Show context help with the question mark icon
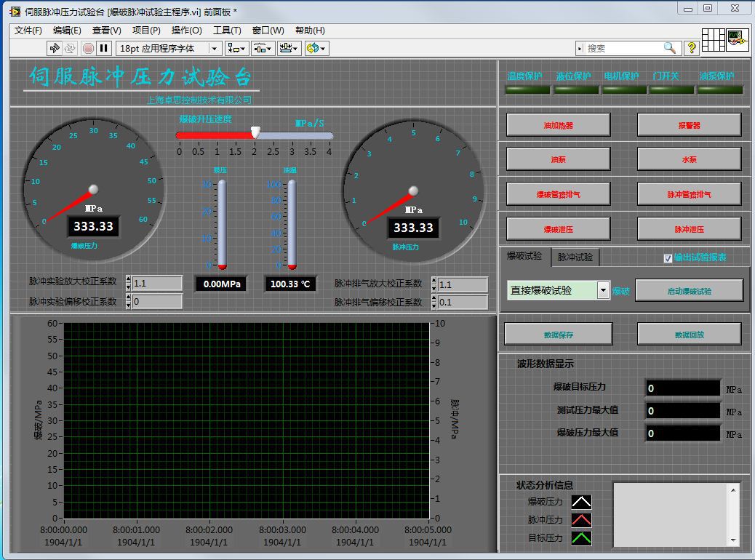The width and height of the screenshot is (755, 560). coord(692,48)
